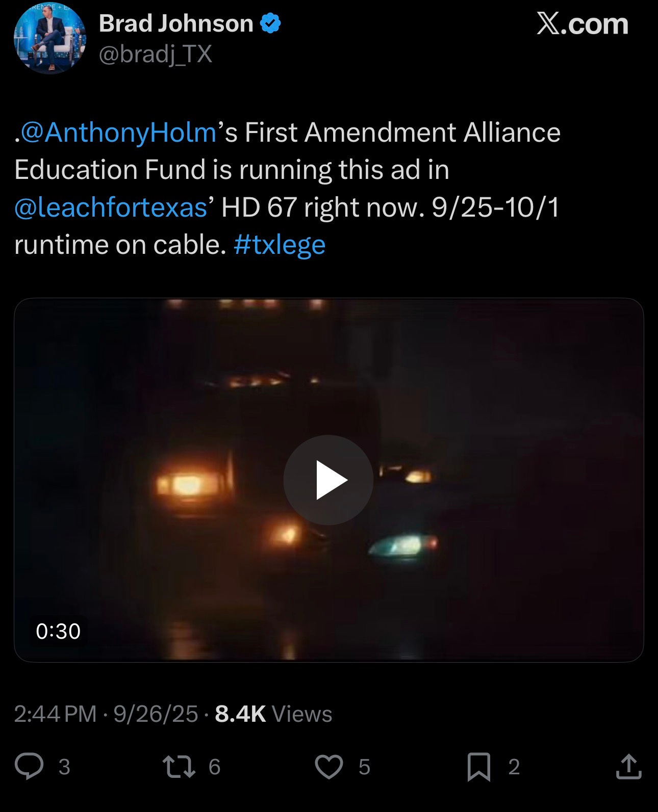Screen dimensions: 658x812
Task: Open the 2:44 PM timestamp
Action: click(x=55, y=714)
